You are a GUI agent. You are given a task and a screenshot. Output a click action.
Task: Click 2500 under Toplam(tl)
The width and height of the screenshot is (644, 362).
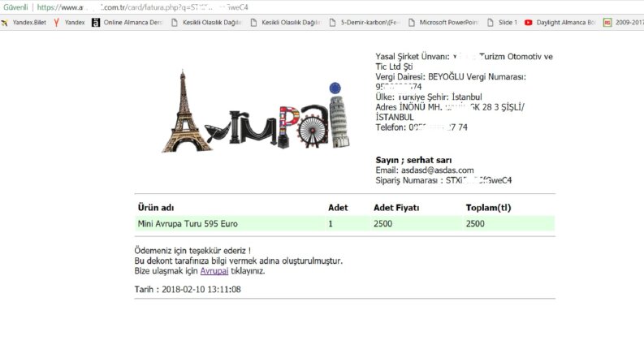pos(475,224)
